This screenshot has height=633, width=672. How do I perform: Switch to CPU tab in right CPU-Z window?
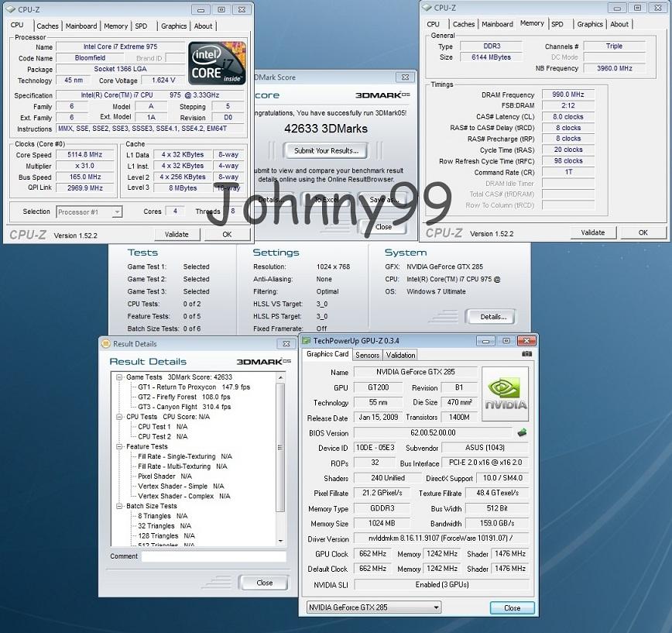click(433, 24)
